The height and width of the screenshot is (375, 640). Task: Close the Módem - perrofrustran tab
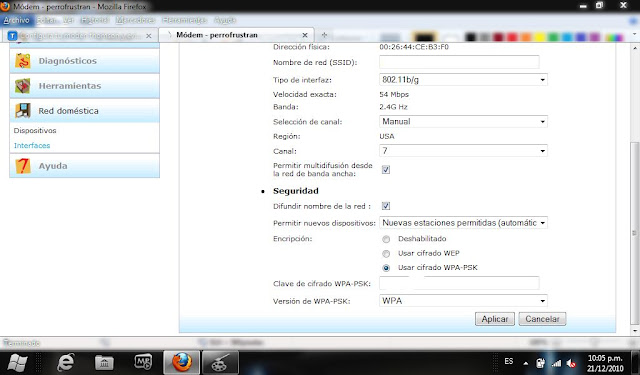304,36
